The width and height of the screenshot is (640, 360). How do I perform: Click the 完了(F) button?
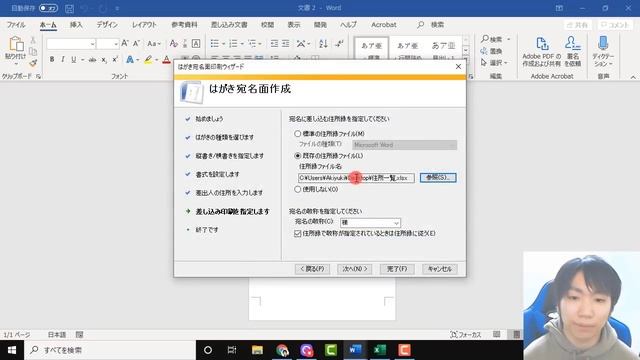[x=397, y=269]
